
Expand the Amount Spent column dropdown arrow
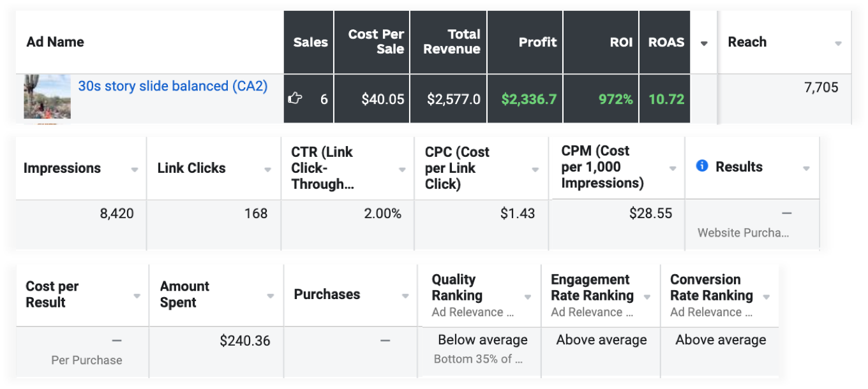[x=271, y=296]
